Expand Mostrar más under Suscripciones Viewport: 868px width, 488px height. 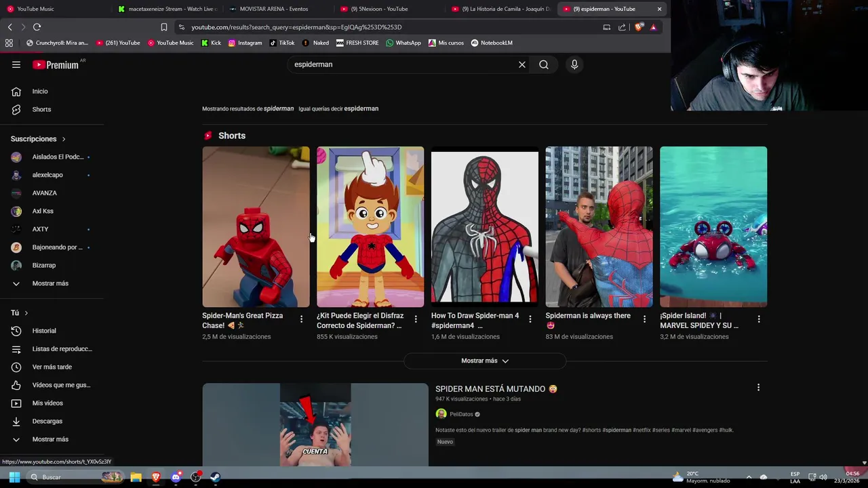point(52,283)
